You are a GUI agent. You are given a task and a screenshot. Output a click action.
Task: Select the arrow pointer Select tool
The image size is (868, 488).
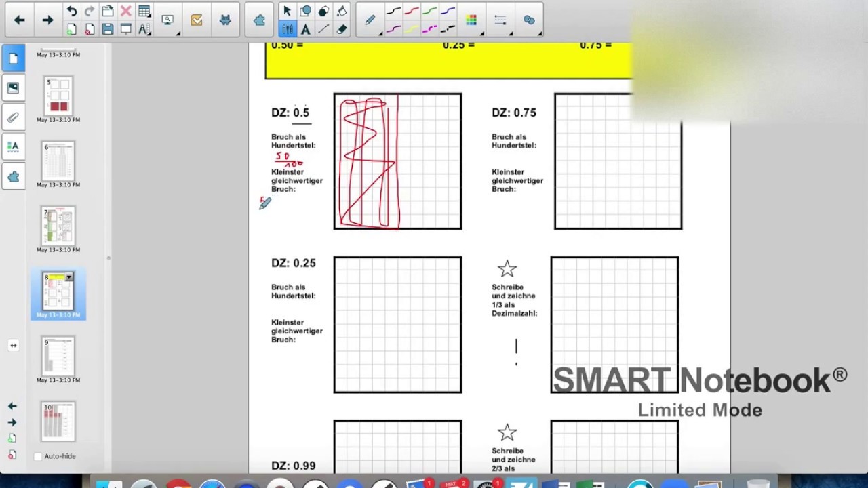point(288,11)
